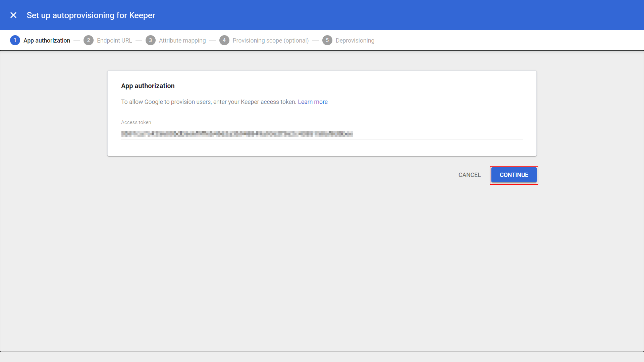Image resolution: width=644 pixels, height=362 pixels.
Task: Click the step 4 numbered circle icon
Action: (x=224, y=40)
